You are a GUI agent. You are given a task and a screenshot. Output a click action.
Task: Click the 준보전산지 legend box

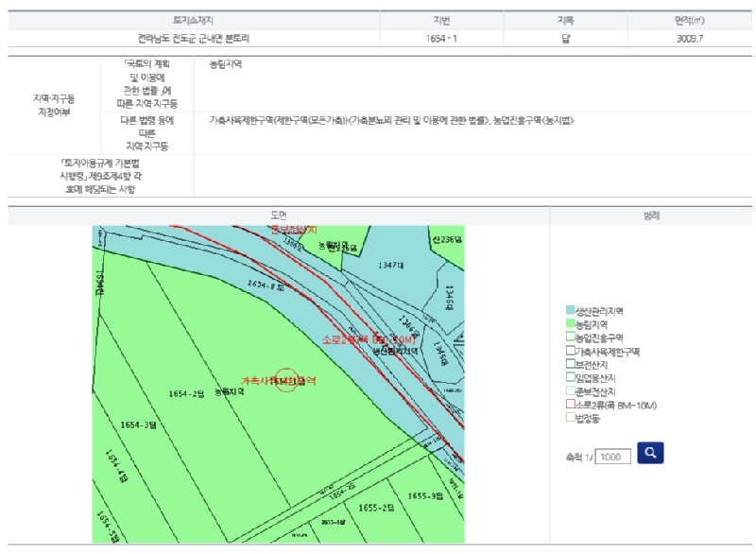pyautogui.click(x=570, y=391)
